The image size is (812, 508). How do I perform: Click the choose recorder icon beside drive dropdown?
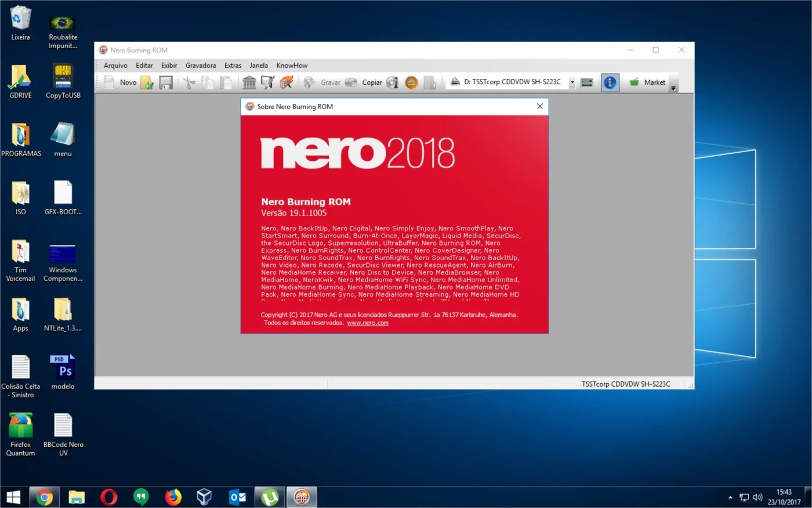coord(587,82)
